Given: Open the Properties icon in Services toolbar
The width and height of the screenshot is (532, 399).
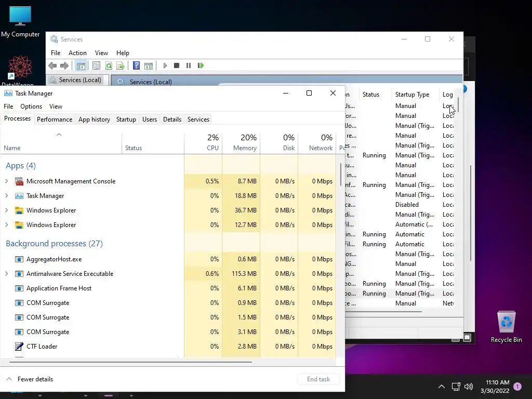Looking at the screenshot, I should 96,65.
